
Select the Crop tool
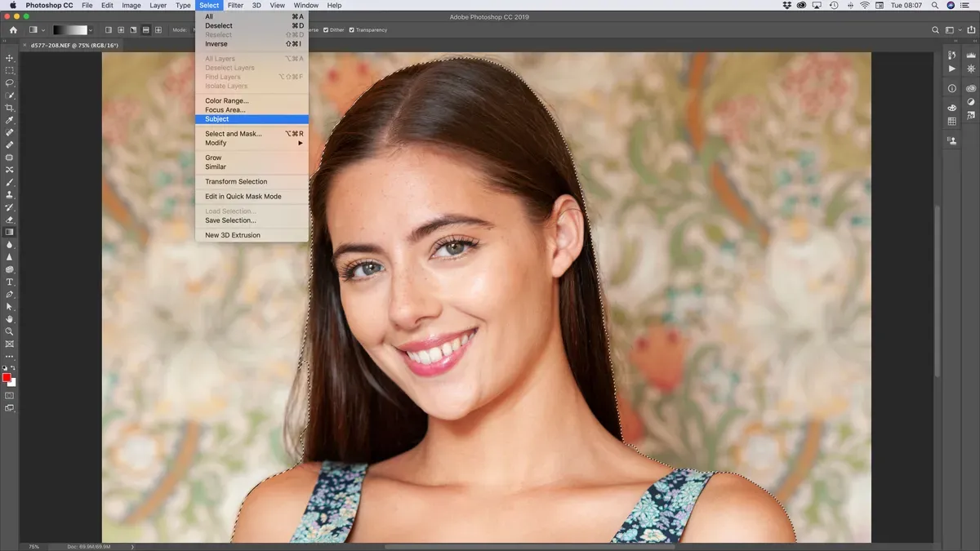[x=10, y=108]
